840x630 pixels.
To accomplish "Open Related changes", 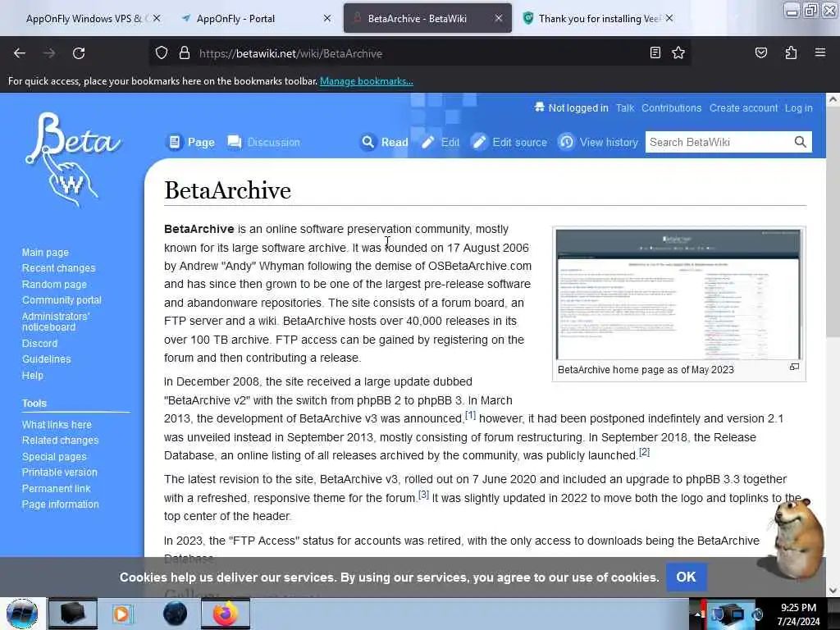I will click(x=61, y=440).
